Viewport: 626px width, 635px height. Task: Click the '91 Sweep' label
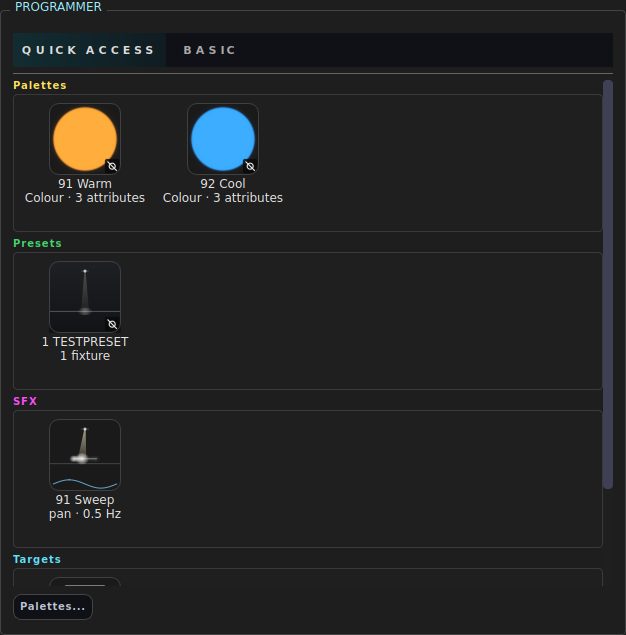(85, 499)
